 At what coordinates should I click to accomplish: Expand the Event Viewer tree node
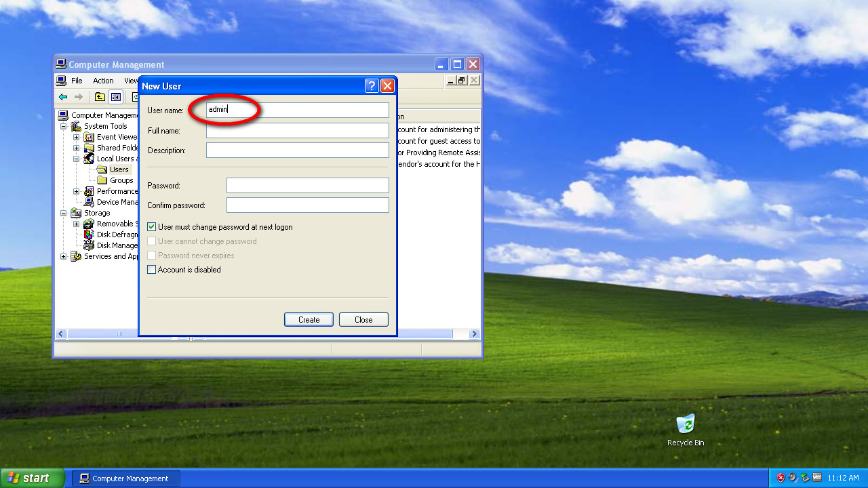pos(77,137)
